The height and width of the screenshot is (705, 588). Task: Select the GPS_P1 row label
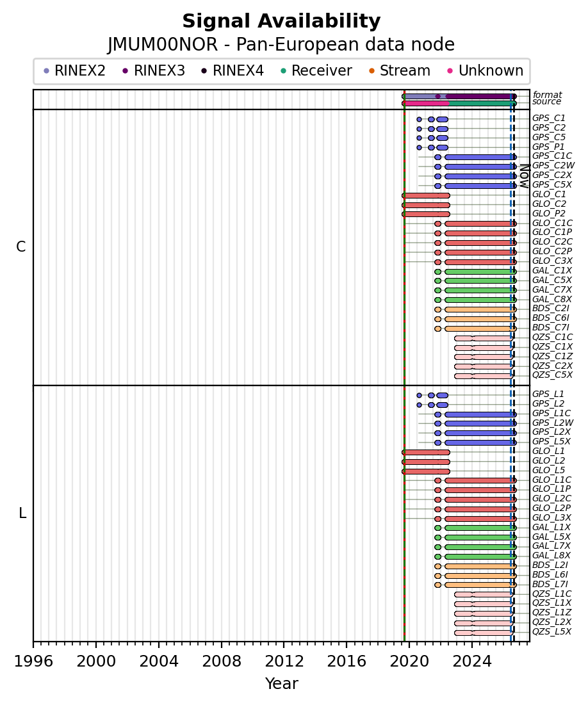coord(548,147)
